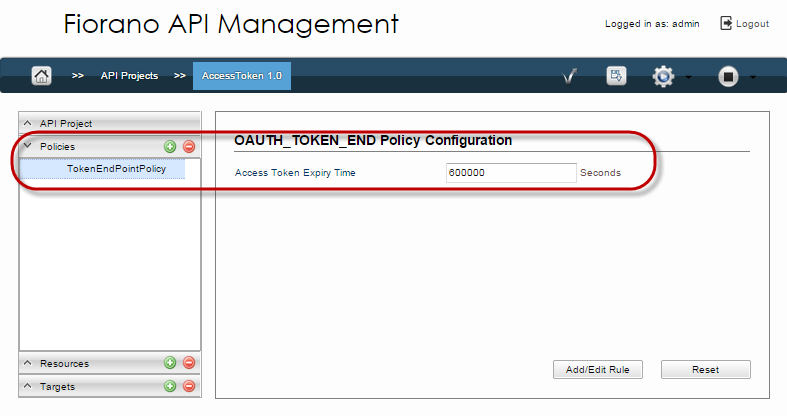Select TokenEndPointPolicy in the tree
Image resolution: width=787 pixels, height=417 pixels.
pyautogui.click(x=102, y=169)
